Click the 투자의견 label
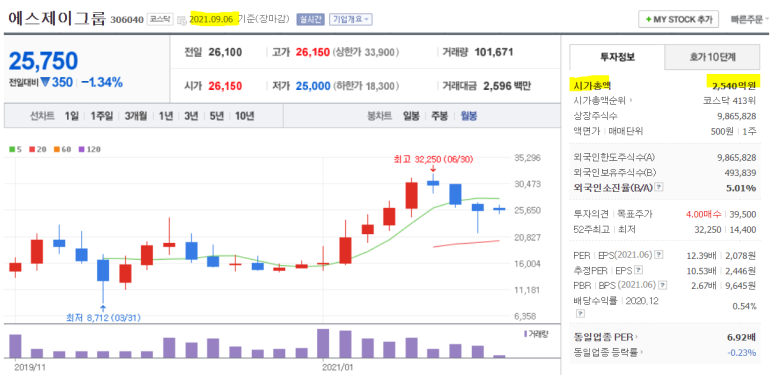773x375 pixels. pos(591,214)
